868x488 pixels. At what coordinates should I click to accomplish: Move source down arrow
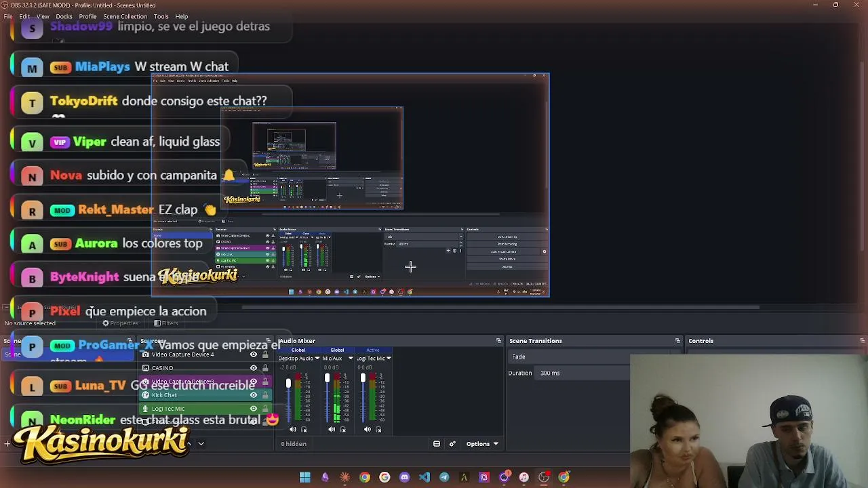point(201,444)
